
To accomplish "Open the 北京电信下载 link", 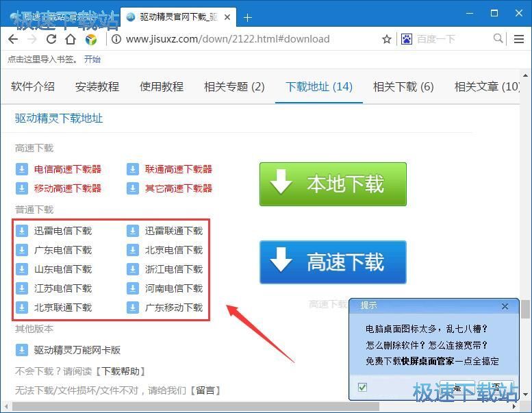I will tap(174, 250).
